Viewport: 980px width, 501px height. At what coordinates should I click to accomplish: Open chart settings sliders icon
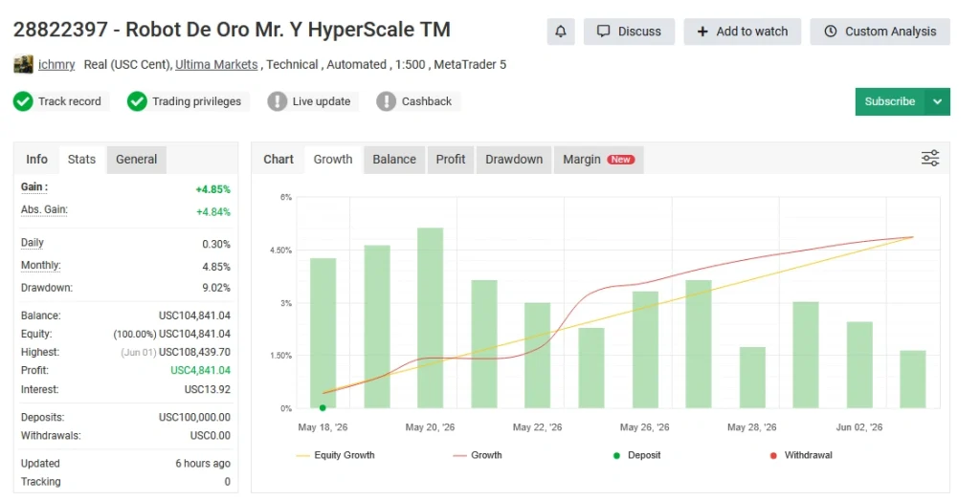point(930,158)
